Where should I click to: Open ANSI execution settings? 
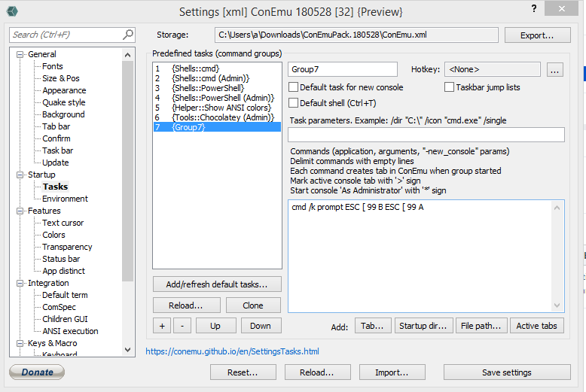coord(70,331)
